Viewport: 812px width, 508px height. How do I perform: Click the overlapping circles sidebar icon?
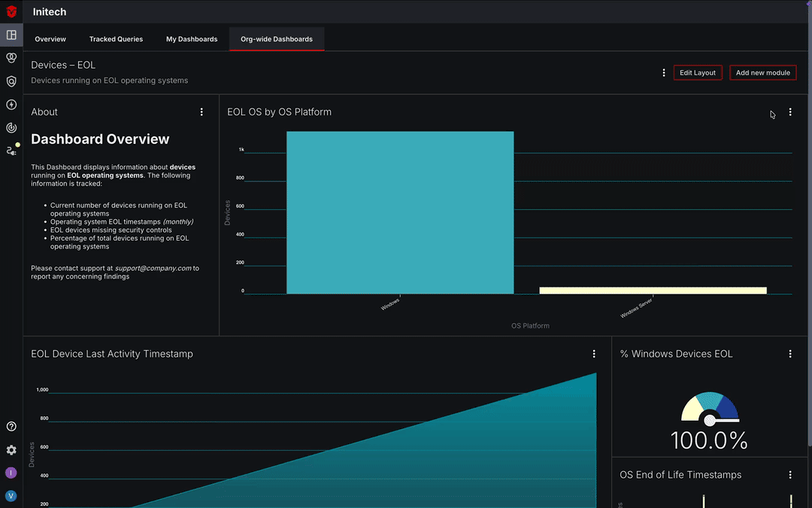[x=11, y=58]
